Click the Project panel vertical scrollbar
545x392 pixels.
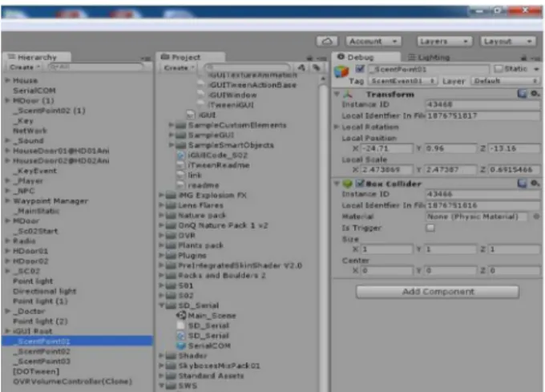tap(323, 236)
